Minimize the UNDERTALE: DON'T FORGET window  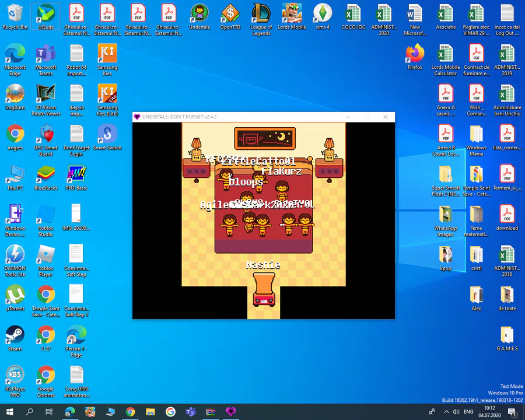pos(348,117)
